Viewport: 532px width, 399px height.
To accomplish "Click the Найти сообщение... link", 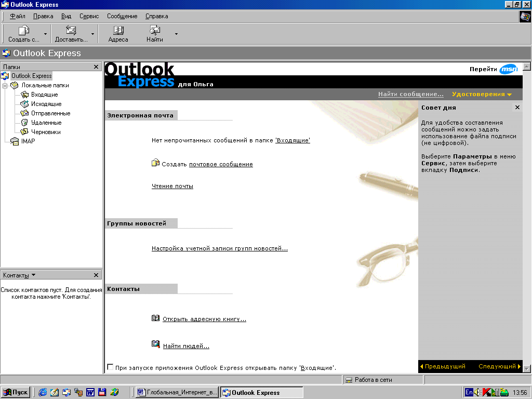I will [x=411, y=94].
